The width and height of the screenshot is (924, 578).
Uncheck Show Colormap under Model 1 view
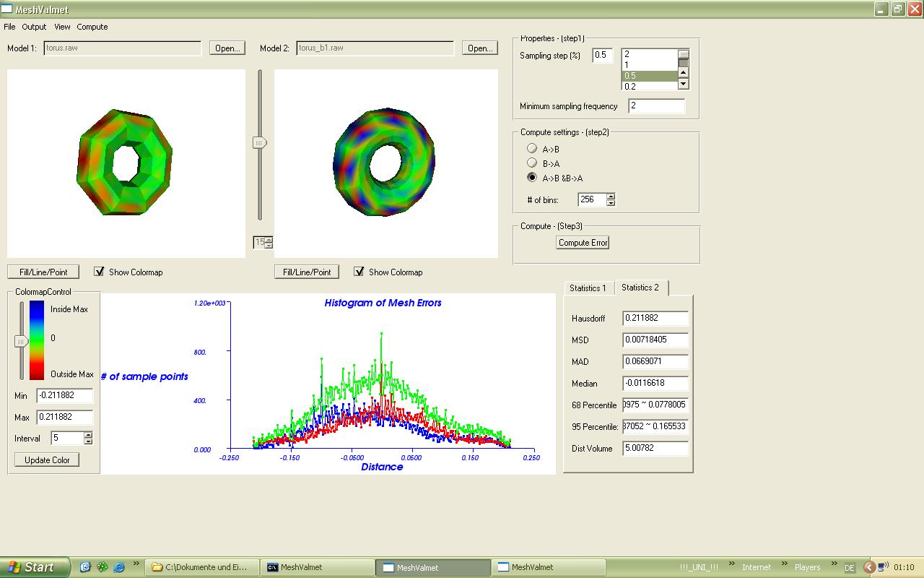99,272
